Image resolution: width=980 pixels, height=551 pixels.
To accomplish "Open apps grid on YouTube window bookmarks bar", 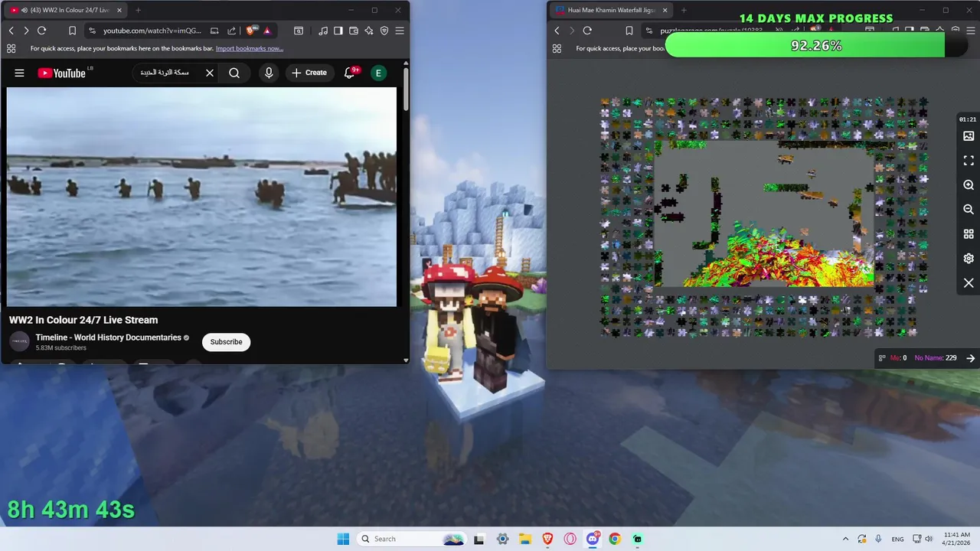I will (x=11, y=48).
